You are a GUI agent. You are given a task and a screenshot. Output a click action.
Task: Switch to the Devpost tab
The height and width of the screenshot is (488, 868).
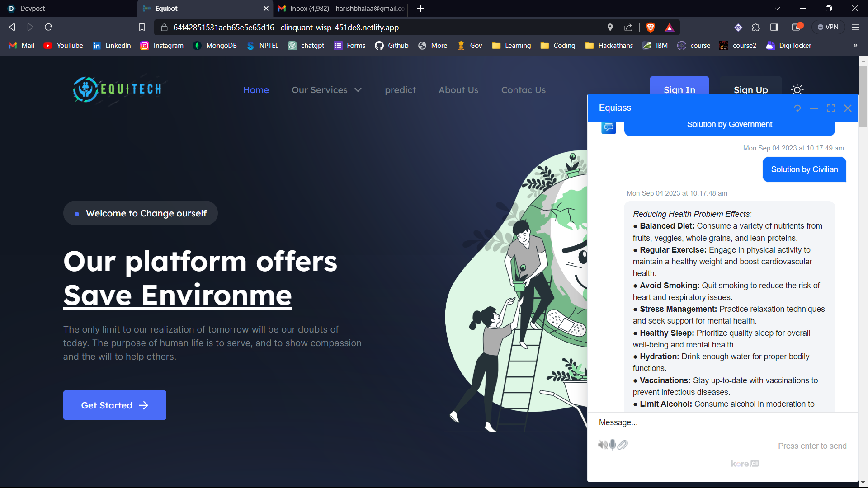[x=68, y=9]
